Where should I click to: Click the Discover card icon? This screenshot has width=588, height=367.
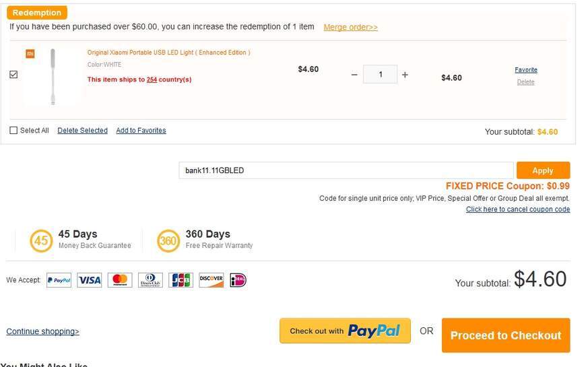(211, 280)
